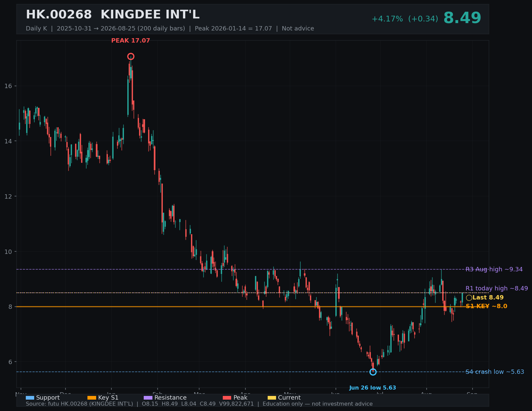Select the purple Resistance legend swatch
The height and width of the screenshot is (411, 532).
[148, 398]
